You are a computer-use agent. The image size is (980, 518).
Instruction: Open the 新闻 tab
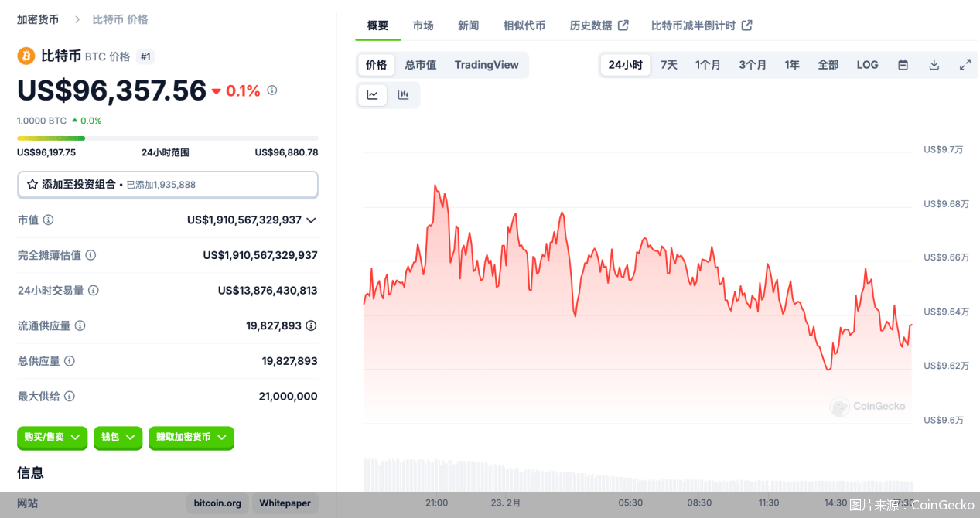(x=468, y=26)
